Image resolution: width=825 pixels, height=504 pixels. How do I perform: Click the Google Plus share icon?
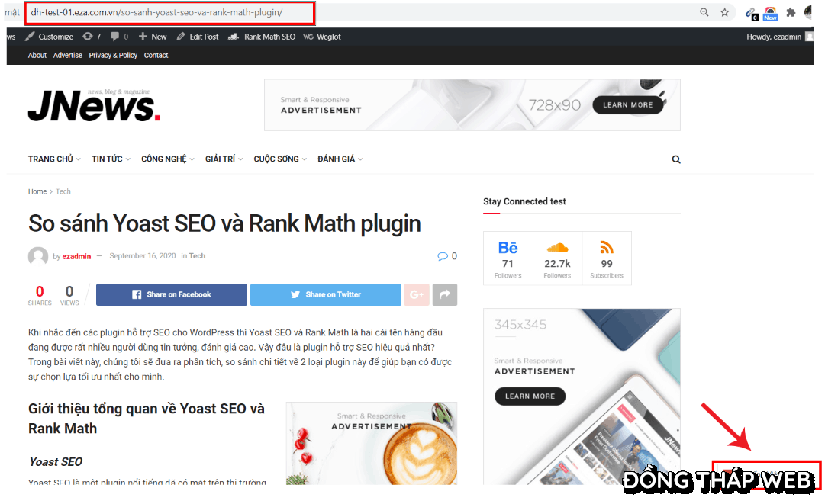416,295
